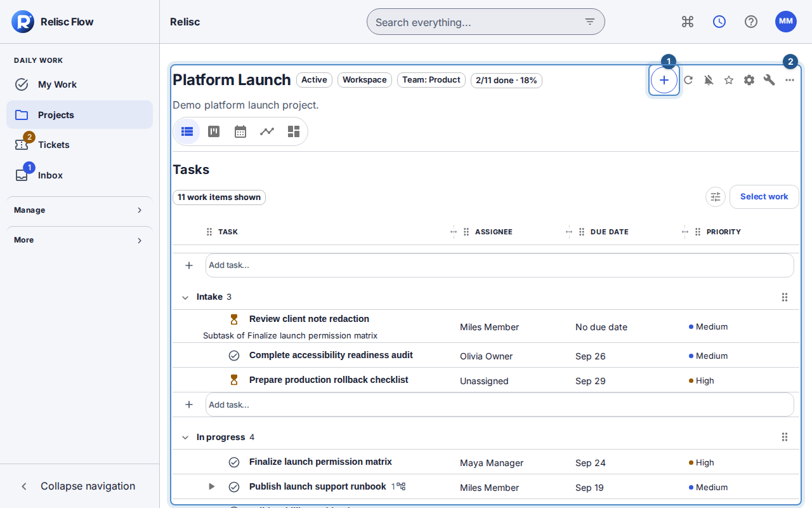The width and height of the screenshot is (812, 508).
Task: Click hourglass status of Review client note redaction
Action: [234, 319]
